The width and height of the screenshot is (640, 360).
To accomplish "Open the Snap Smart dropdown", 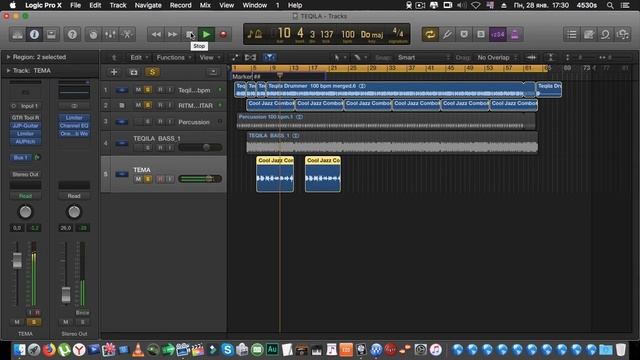I will 423,58.
